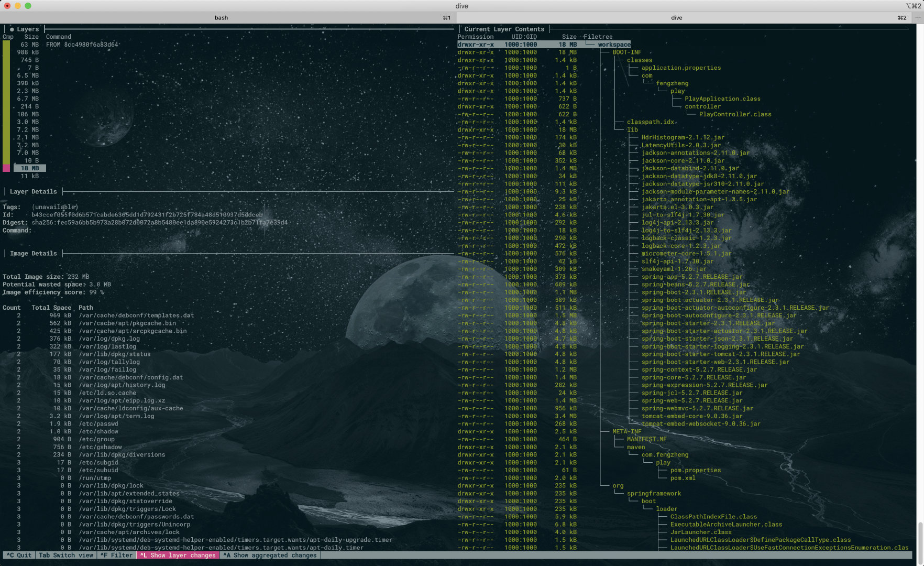
Task: Select the 398 kB layer row
Action: [28, 83]
